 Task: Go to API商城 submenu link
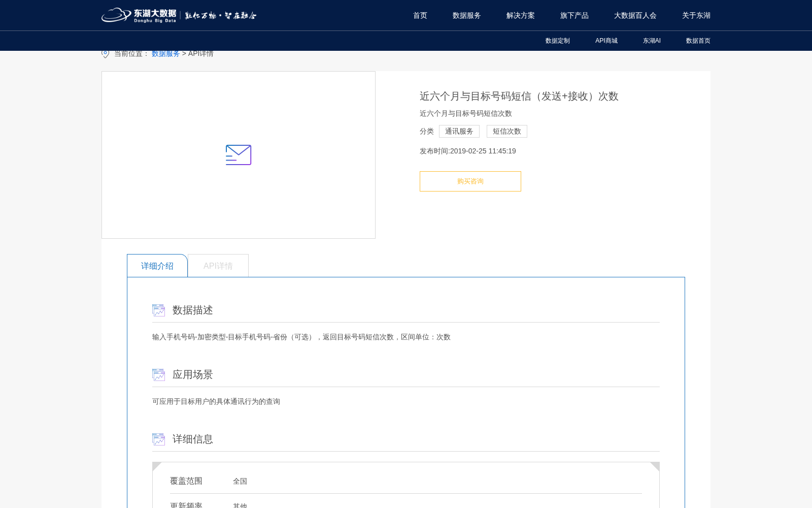click(606, 41)
